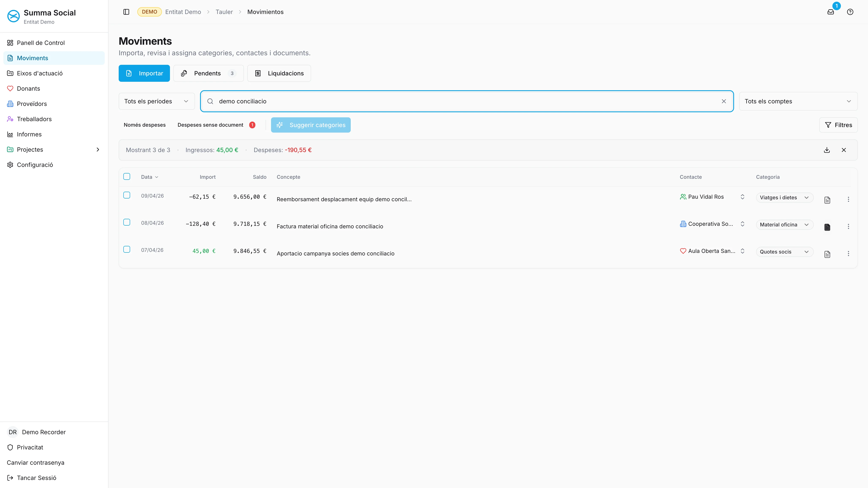Open three-dot menu for Aportacio campanya row
The height and width of the screenshot is (488, 868).
849,254
